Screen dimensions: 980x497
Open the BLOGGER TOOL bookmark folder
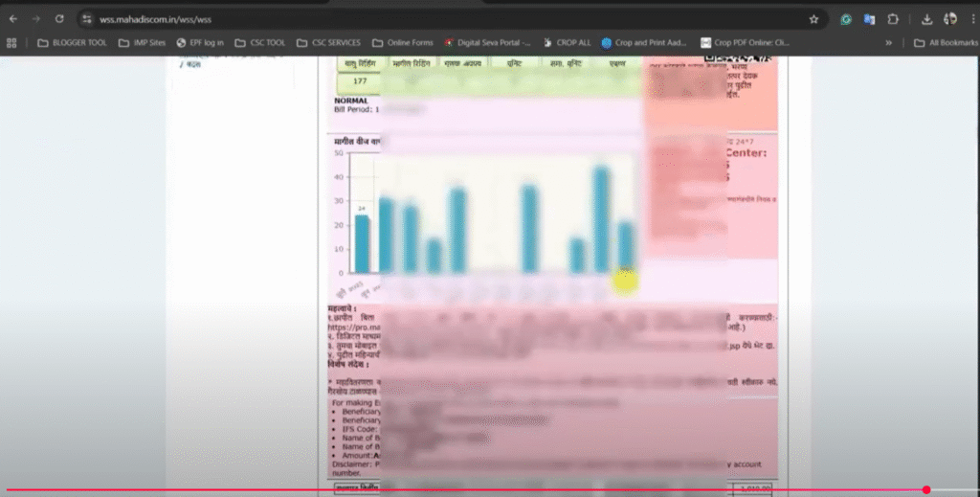(x=73, y=42)
